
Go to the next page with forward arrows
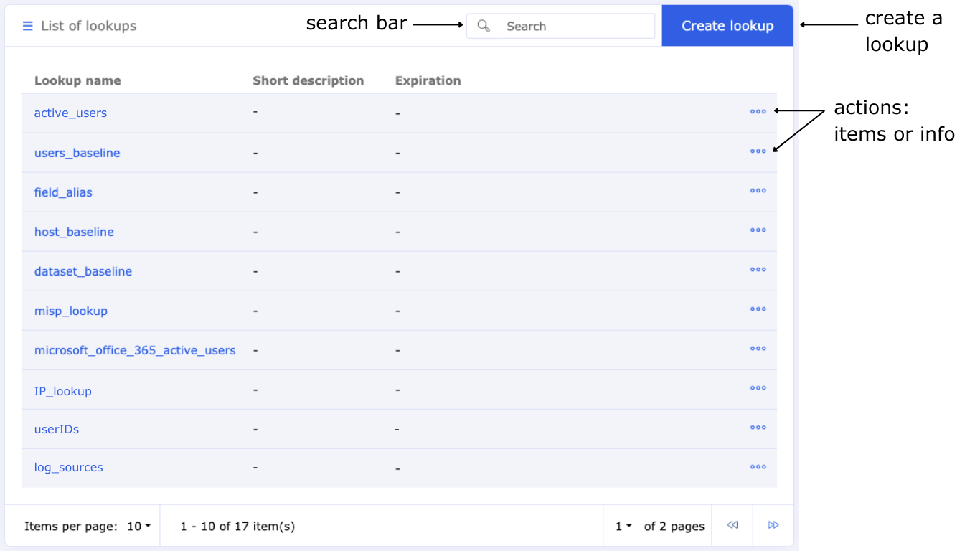pos(773,525)
